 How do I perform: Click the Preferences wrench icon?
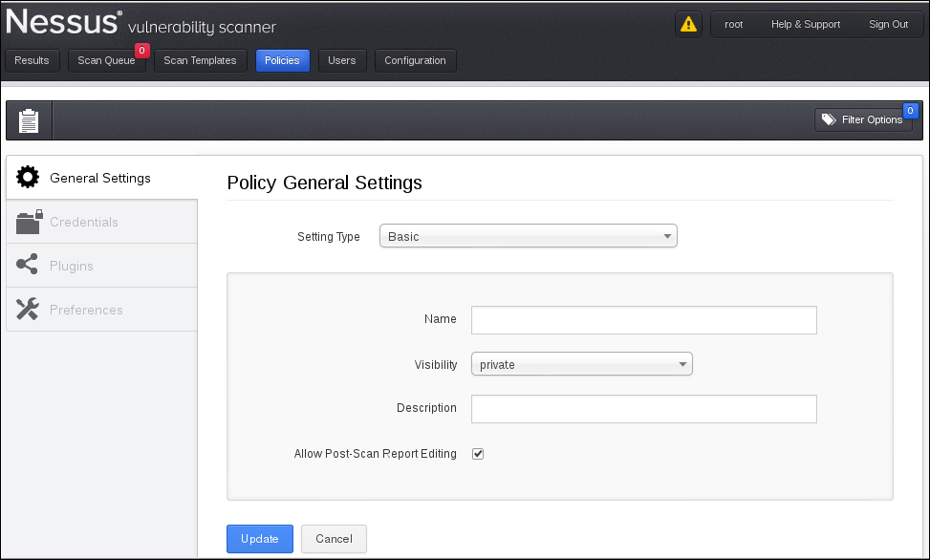pos(28,309)
